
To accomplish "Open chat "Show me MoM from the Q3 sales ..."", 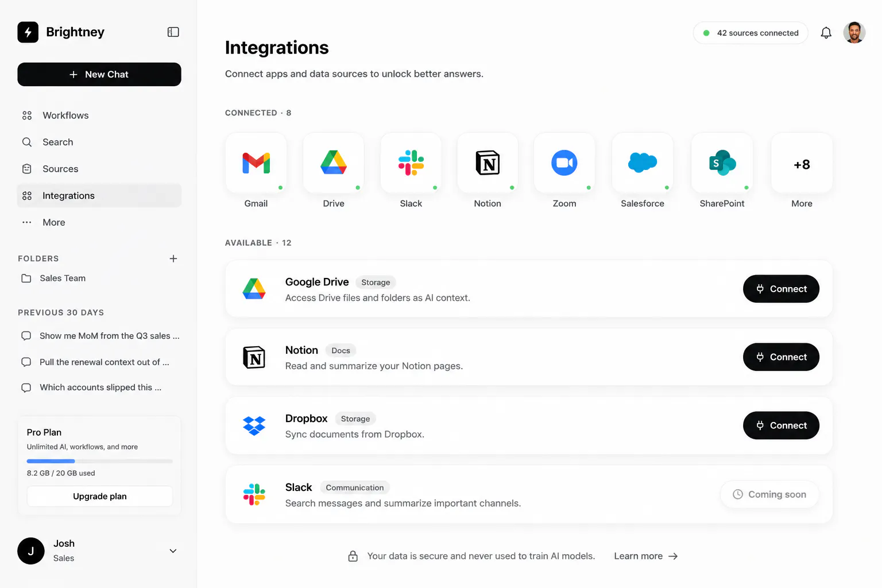I will [x=100, y=336].
